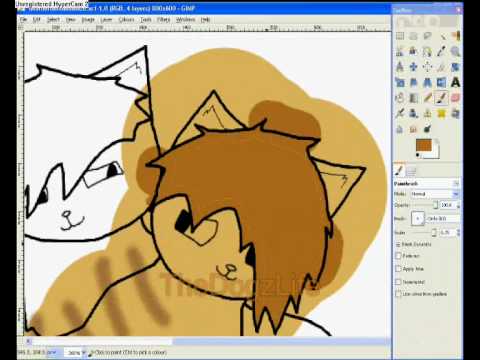This screenshot has height=360, width=480.
Task: Select the Clone stamp tool
Action: tap(427, 113)
